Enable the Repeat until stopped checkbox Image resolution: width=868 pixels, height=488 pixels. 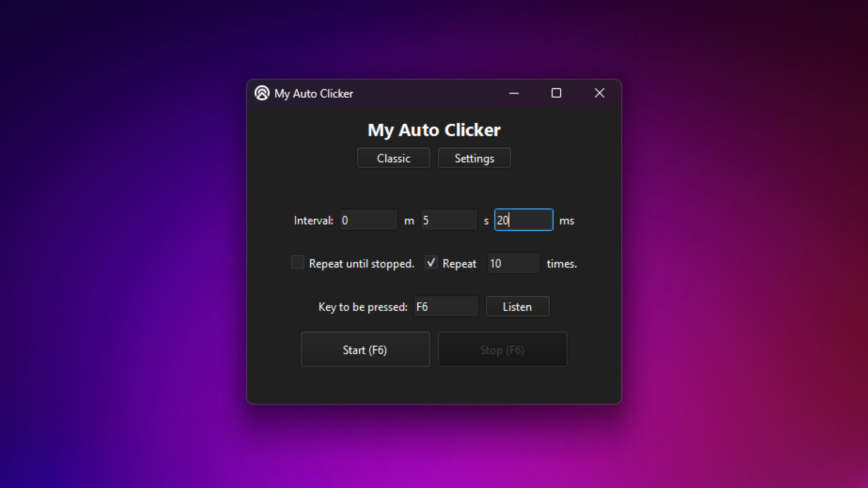pos(297,262)
